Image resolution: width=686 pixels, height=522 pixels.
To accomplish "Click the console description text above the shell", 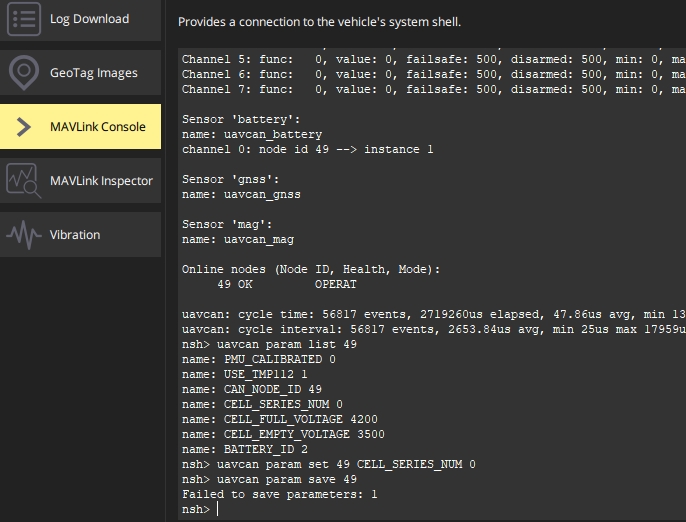I will coord(319,22).
